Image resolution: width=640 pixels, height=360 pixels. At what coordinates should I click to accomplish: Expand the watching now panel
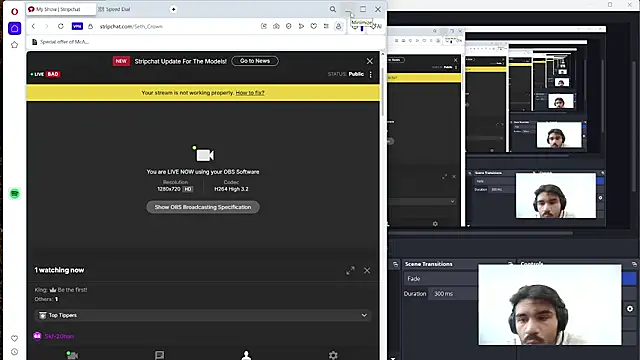pos(350,271)
